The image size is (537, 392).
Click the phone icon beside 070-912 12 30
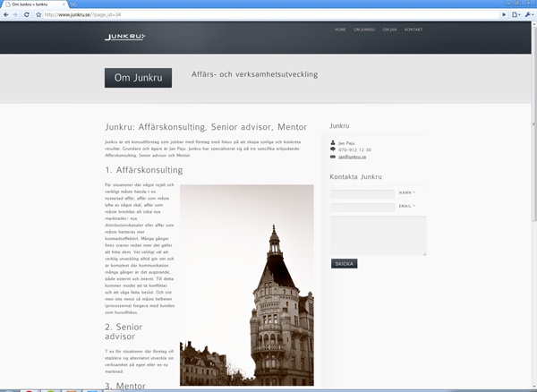333,149
